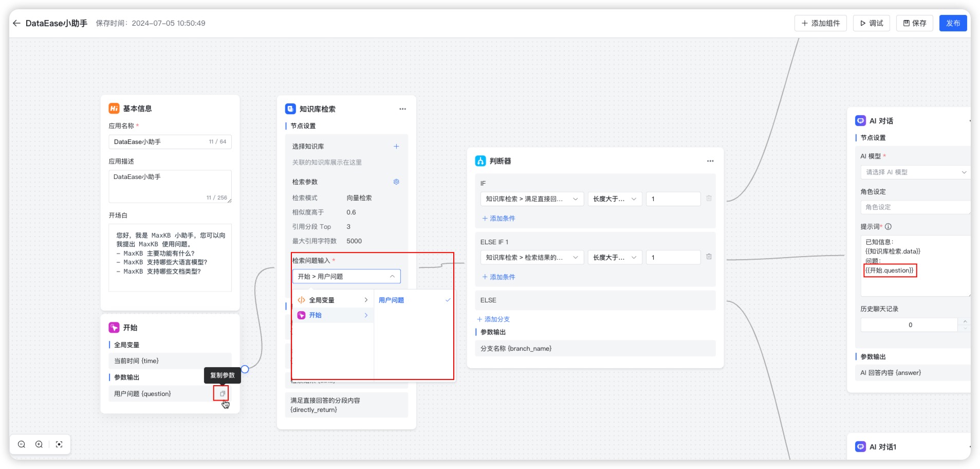
Task: Click the AI 对话1 node icon
Action: pyautogui.click(x=860, y=447)
